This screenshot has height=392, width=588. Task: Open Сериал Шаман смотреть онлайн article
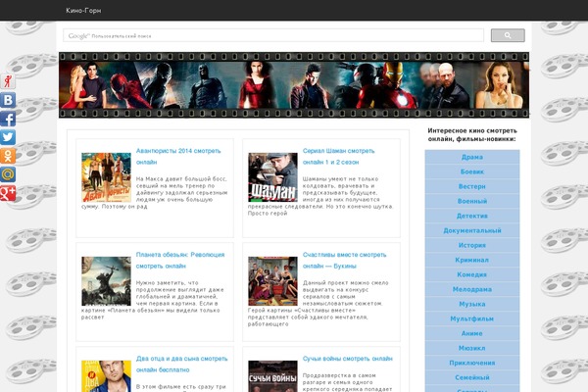pos(339,157)
